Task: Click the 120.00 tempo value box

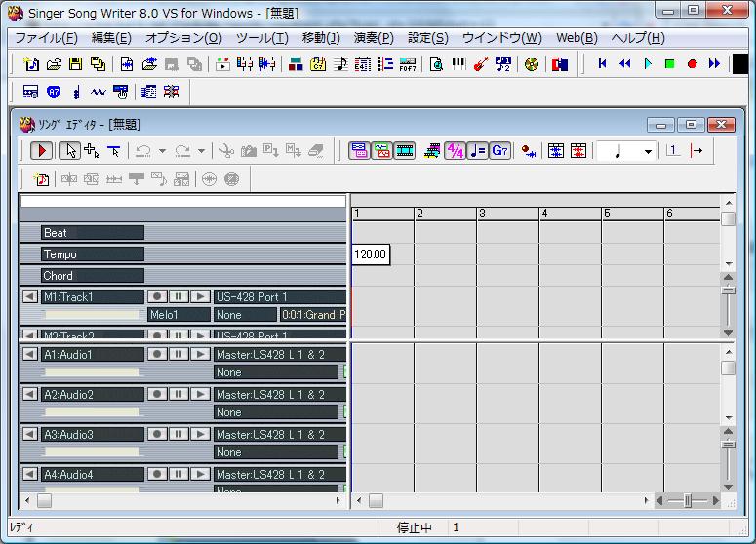Action: (x=371, y=253)
